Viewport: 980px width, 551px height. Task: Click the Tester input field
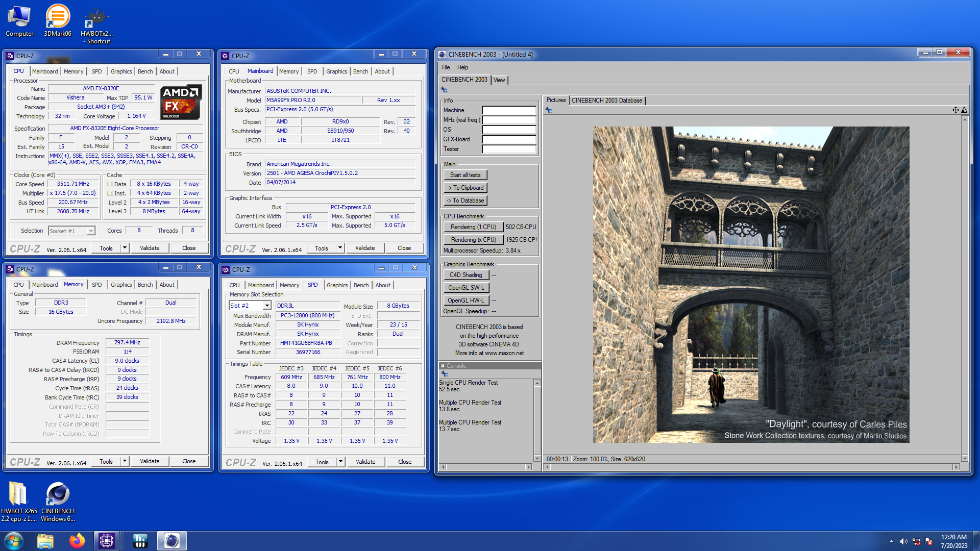tap(509, 149)
